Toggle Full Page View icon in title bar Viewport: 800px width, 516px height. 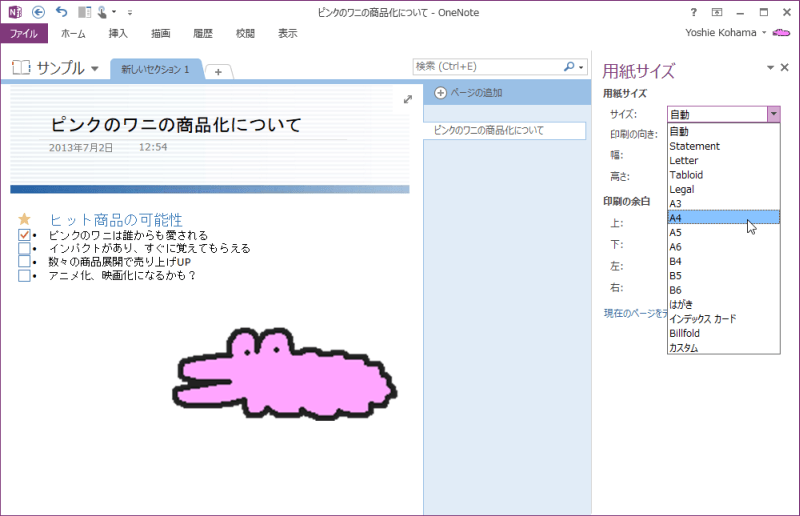pyautogui.click(x=717, y=12)
